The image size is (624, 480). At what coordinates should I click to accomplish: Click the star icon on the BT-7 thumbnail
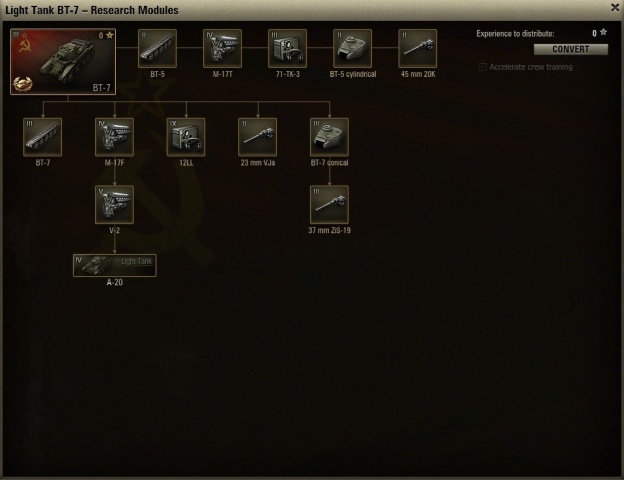point(109,35)
